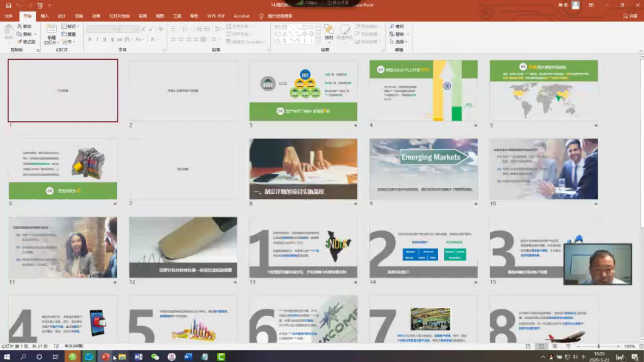Click the 中文(中国) language indicator
644x362 pixels.
coord(73,346)
